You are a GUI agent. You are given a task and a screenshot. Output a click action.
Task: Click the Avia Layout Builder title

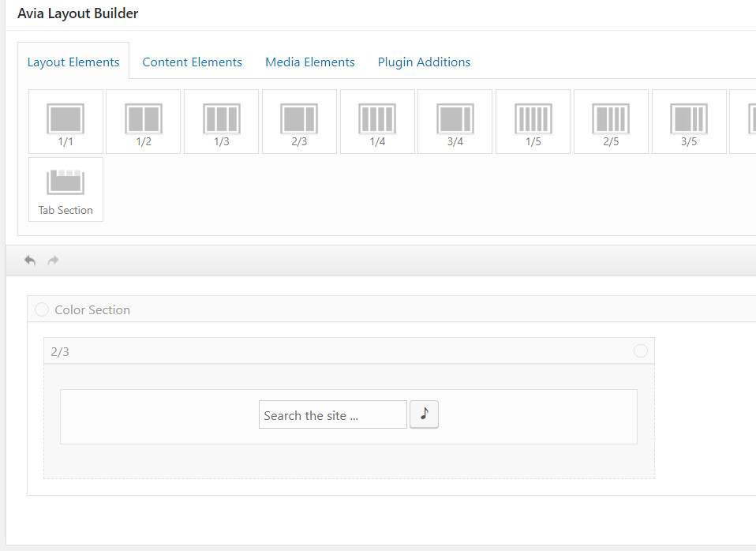(x=77, y=13)
